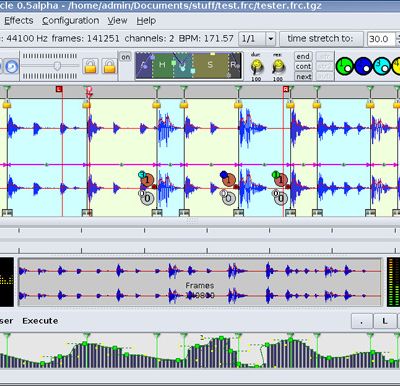Select the 'cont' mode button
Image resolution: width=400 pixels, height=386 pixels.
303,66
